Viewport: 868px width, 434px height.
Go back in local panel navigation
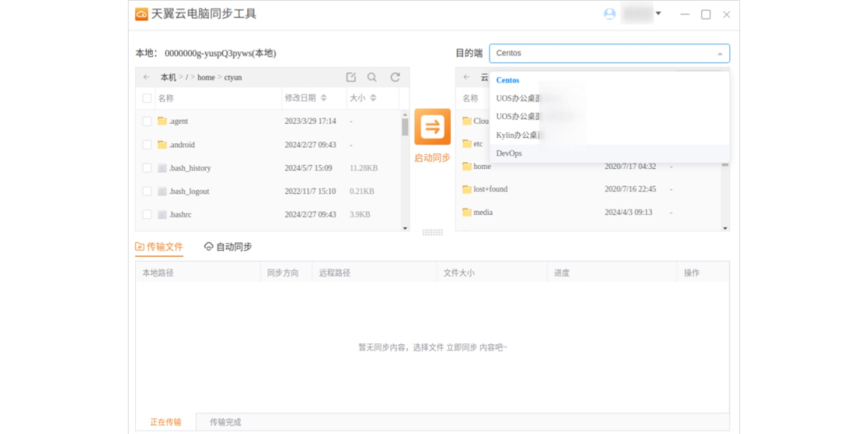click(x=146, y=77)
